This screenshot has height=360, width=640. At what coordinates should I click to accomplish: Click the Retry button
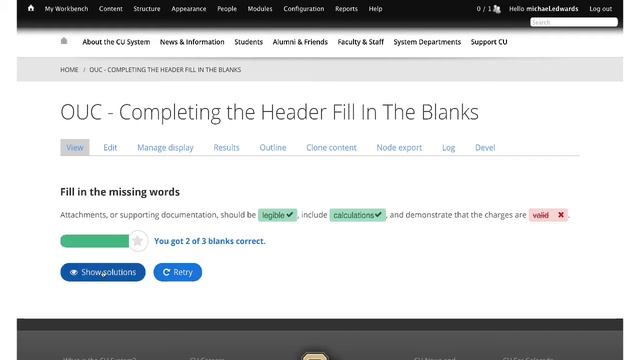point(178,272)
